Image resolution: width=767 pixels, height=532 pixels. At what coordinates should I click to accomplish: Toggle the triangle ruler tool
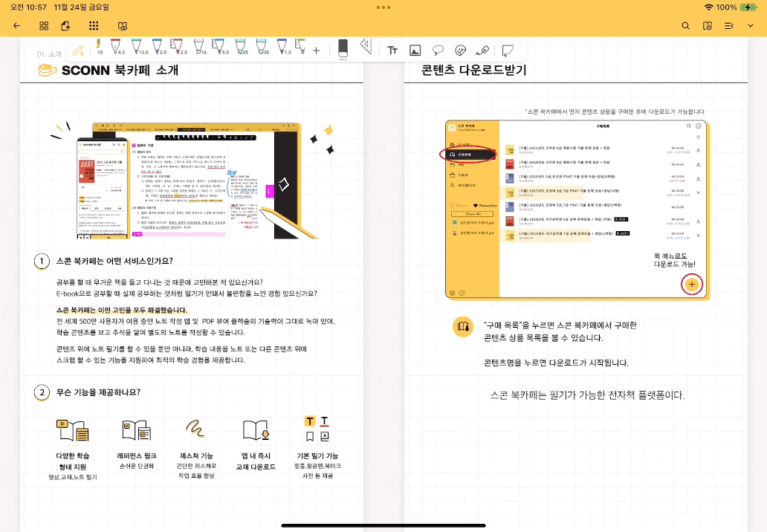[x=366, y=47]
